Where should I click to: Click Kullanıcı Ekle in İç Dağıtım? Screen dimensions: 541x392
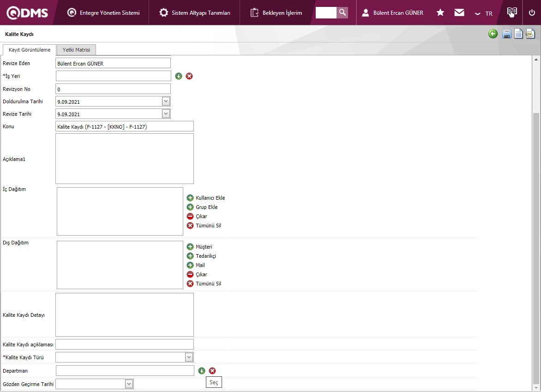tap(210, 198)
